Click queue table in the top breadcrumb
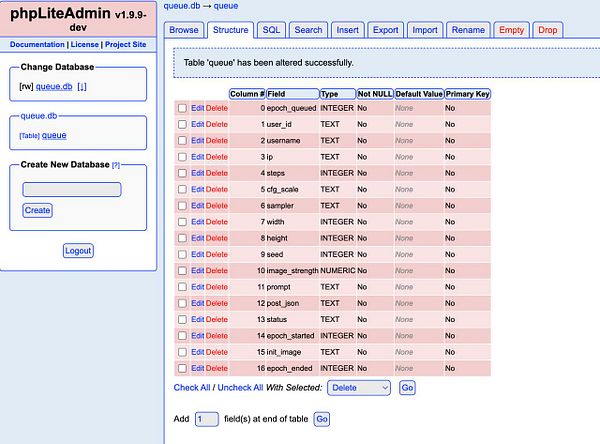This screenshot has height=444, width=600. [226, 6]
